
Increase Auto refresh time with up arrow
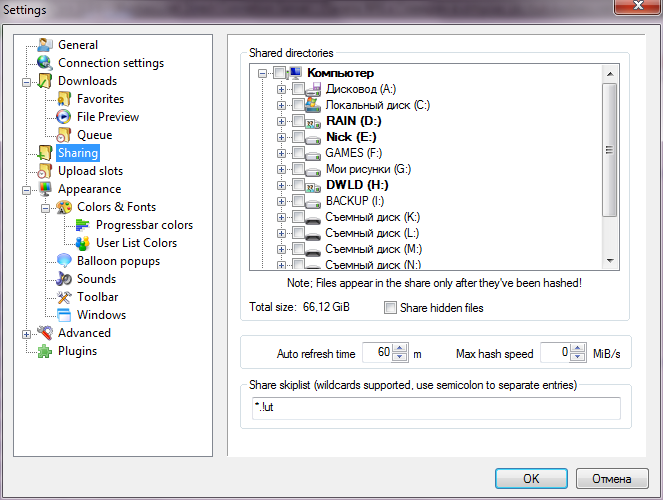(400, 348)
